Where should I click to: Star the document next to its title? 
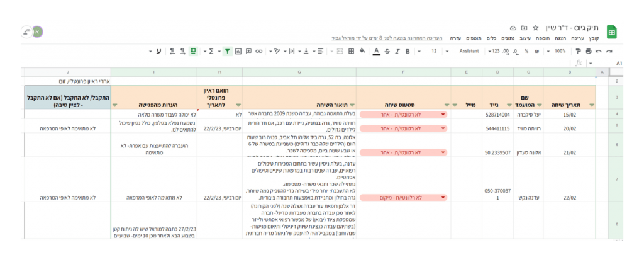click(x=535, y=28)
